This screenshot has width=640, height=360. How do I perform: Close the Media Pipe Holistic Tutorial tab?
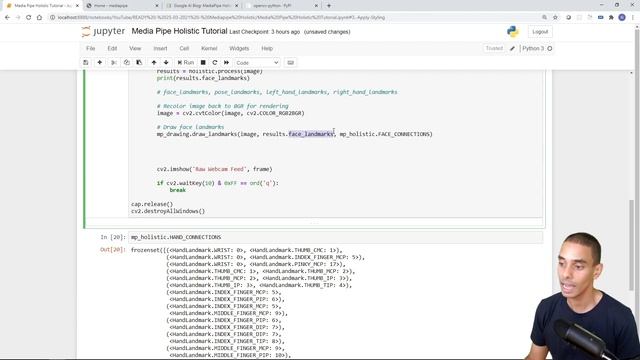point(77,6)
